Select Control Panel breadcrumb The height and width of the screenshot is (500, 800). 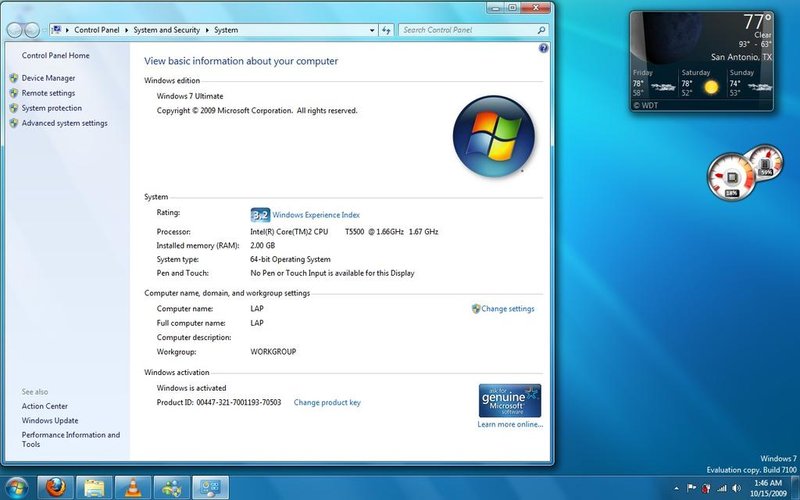point(96,30)
